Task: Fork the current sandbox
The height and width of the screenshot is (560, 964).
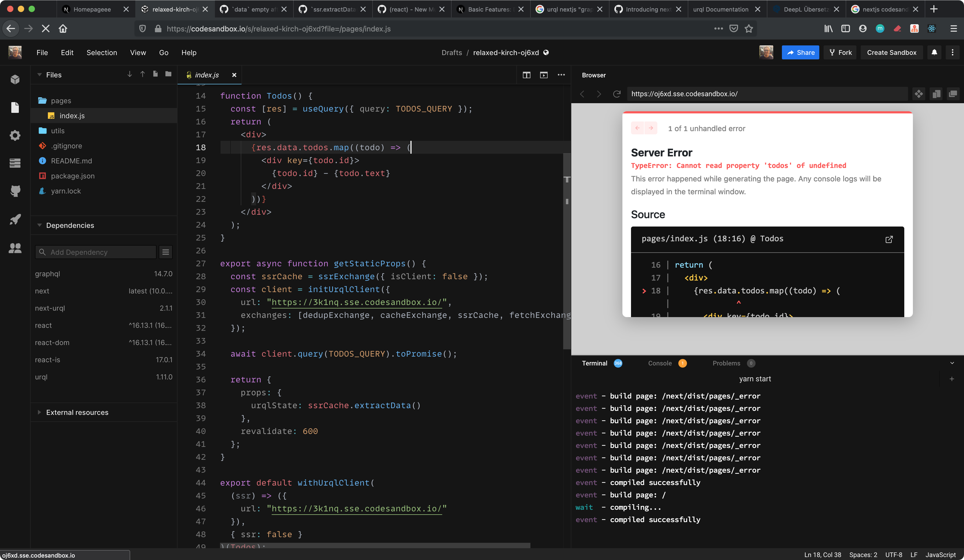Action: pos(840,52)
